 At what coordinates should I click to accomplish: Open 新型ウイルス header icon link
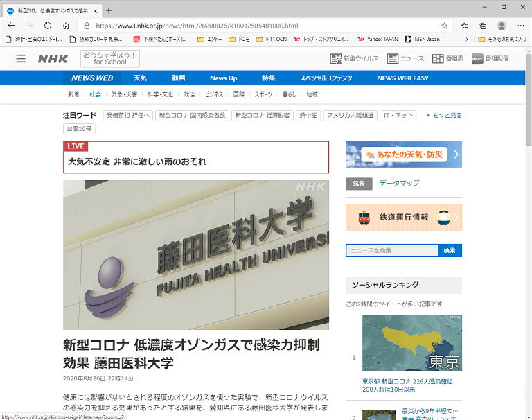[x=354, y=58]
